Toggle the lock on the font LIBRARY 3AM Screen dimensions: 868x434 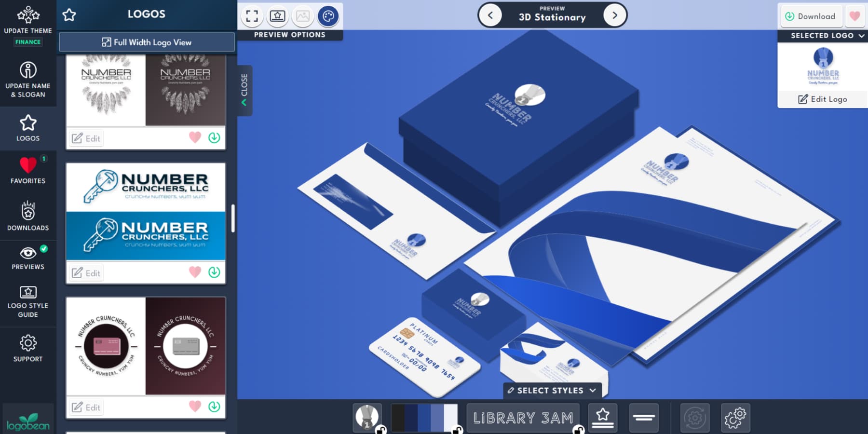point(578,428)
